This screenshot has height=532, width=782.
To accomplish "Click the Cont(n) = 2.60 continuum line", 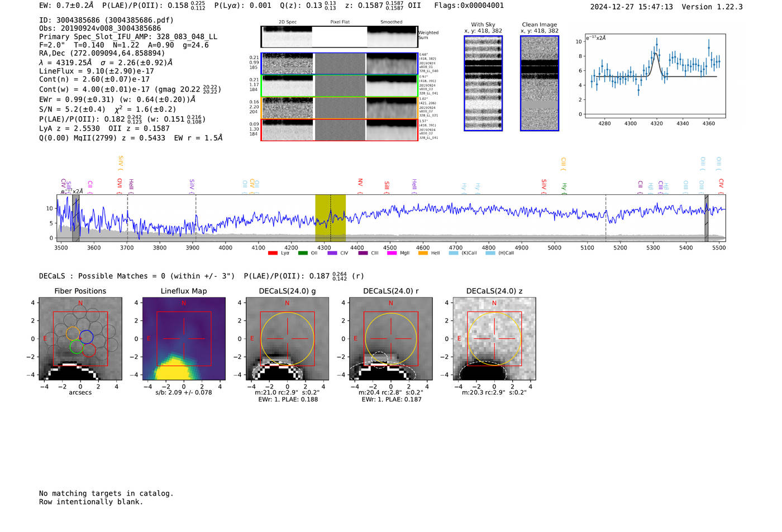I will 94,79.
